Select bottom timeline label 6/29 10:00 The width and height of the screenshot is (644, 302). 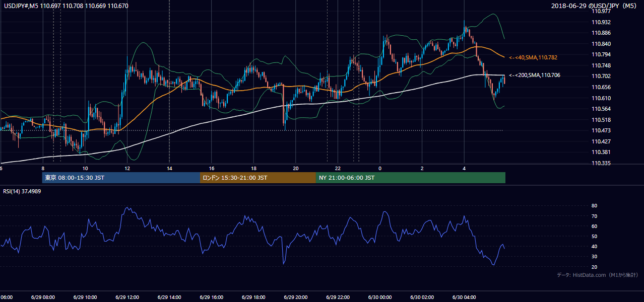pyautogui.click(x=85, y=297)
